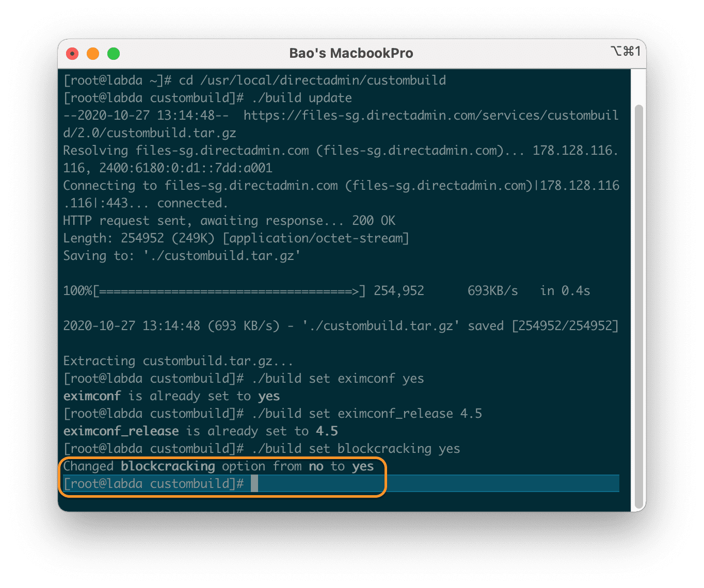Click the './build update' command text
Viewport: 704px width, 588px height.
pos(301,98)
